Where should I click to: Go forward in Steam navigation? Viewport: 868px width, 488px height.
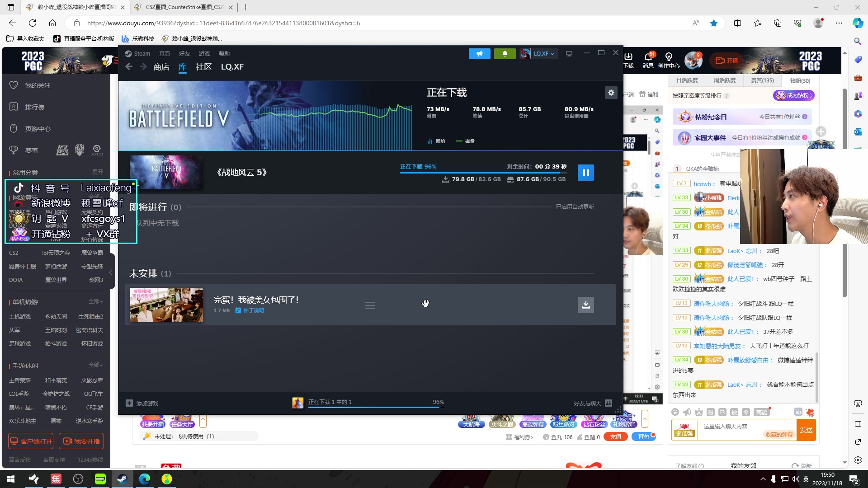(143, 67)
